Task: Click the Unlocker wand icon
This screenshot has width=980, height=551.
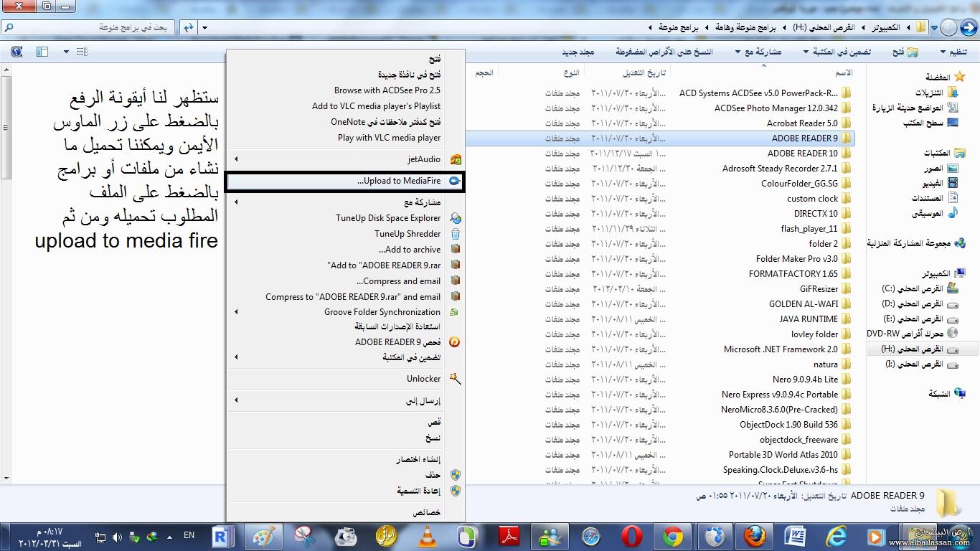Action: (x=455, y=378)
